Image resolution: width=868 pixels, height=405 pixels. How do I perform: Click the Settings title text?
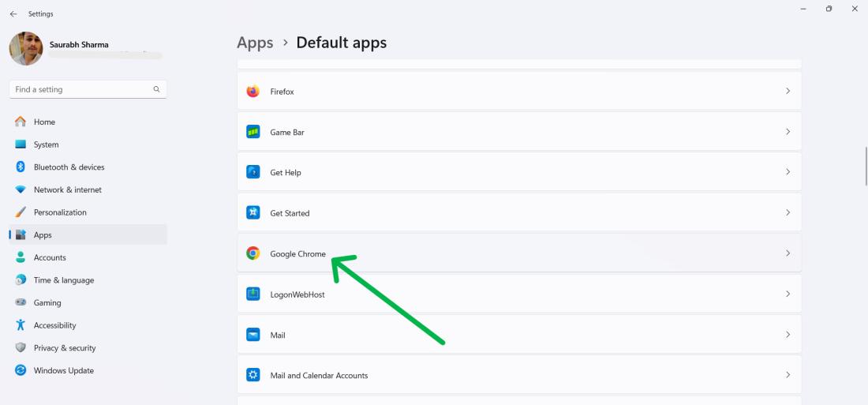(x=41, y=14)
